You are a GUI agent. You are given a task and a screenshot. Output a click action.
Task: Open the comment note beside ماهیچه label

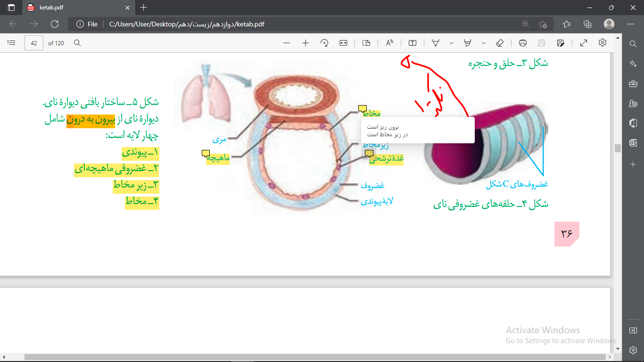tap(205, 153)
